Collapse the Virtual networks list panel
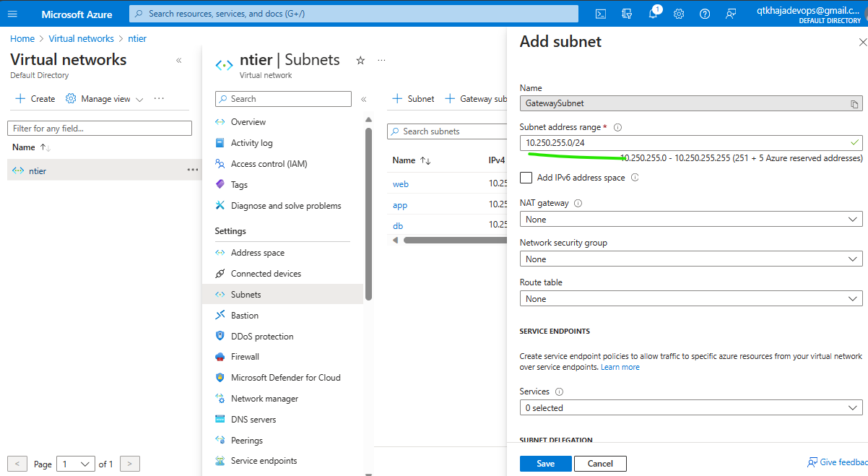868x476 pixels. point(179,60)
